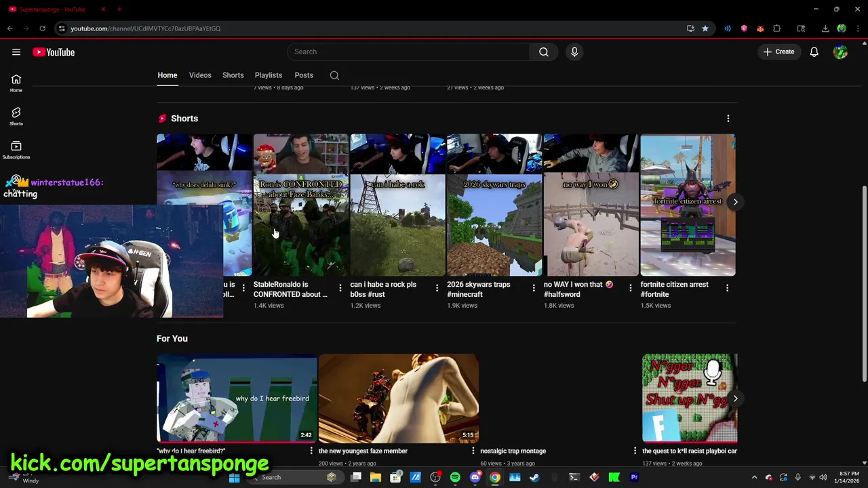Open the 'can i habe a rok' short thumbnail
868x488 pixels.
click(397, 205)
